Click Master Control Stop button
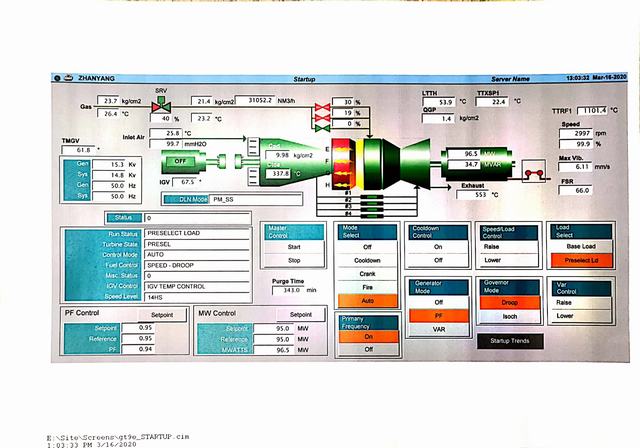Screen dimensions: 640x448 pos(294,260)
